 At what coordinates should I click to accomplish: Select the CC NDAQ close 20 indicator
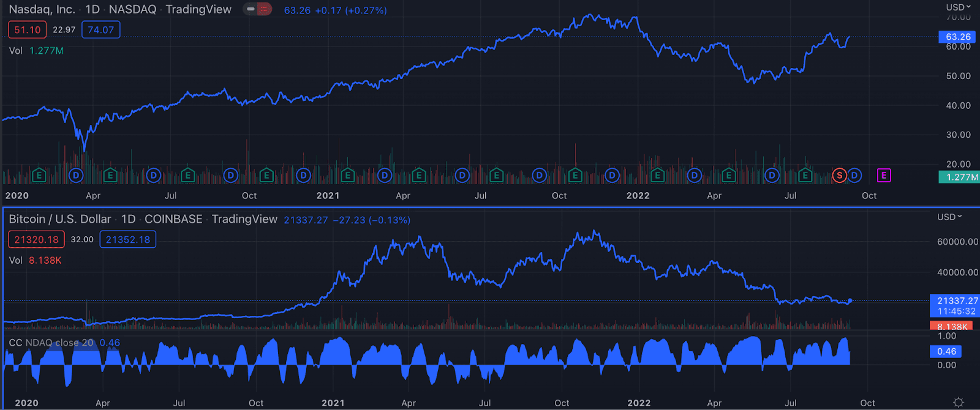click(51, 343)
